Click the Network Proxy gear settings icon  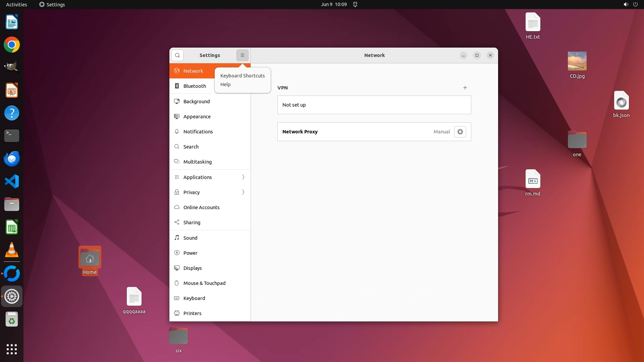(460, 132)
